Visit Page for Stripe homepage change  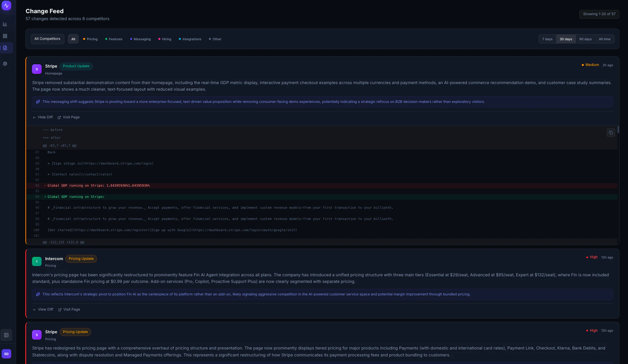pyautogui.click(x=69, y=117)
